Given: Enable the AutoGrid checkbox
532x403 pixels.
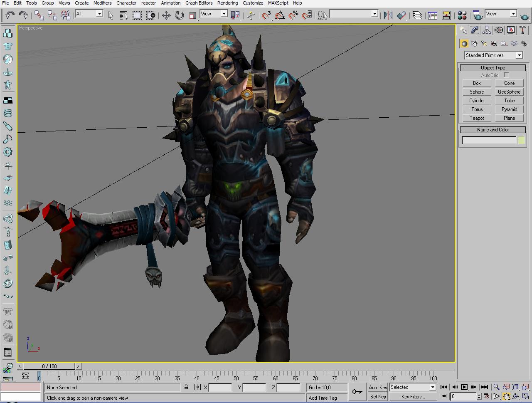Looking at the screenshot, I should point(506,75).
